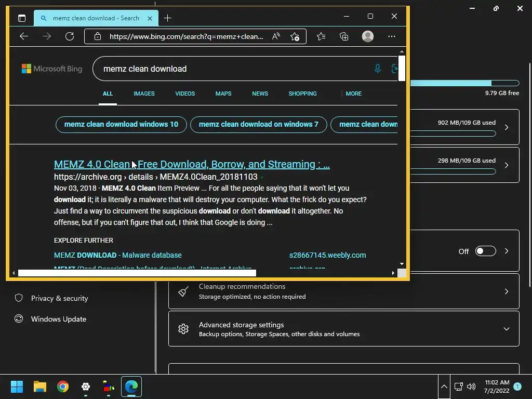The height and width of the screenshot is (399, 532).
Task: Open the volume speaker tray icon
Action: [x=471, y=387]
